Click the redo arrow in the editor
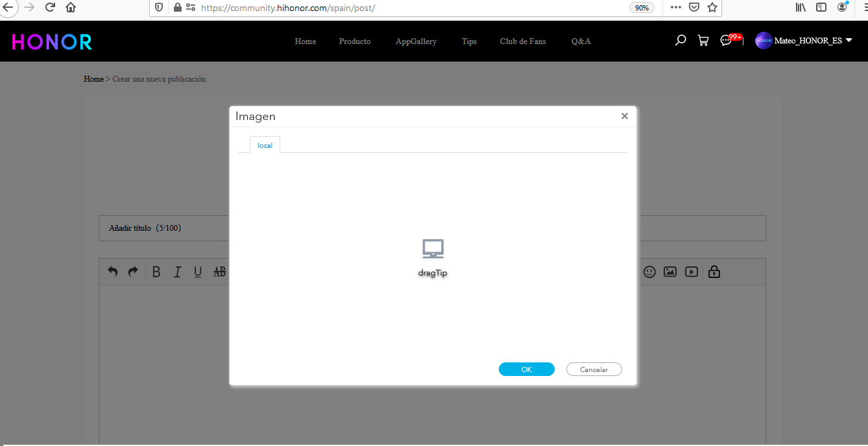Viewport: 868px width, 446px height. [133, 272]
